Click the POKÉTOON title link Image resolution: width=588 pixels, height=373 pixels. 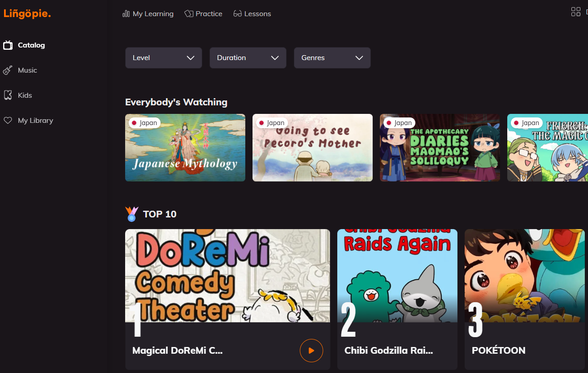(498, 351)
